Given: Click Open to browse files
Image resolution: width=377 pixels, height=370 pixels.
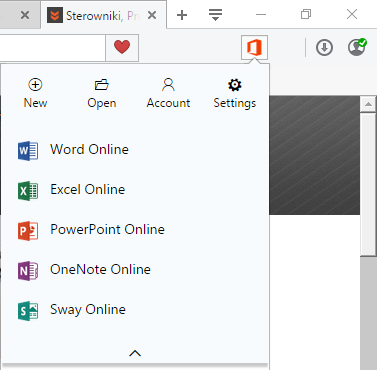Looking at the screenshot, I should pyautogui.click(x=102, y=93).
